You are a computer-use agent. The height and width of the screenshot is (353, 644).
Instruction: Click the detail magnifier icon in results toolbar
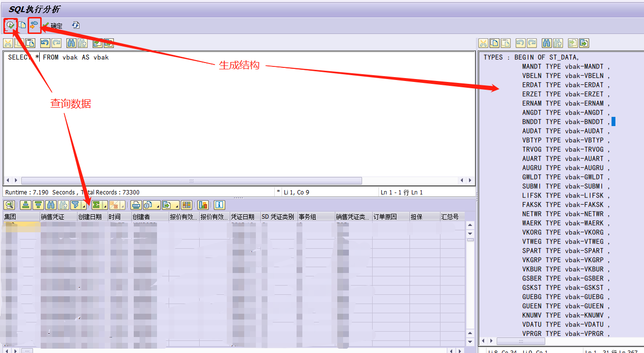10,205
